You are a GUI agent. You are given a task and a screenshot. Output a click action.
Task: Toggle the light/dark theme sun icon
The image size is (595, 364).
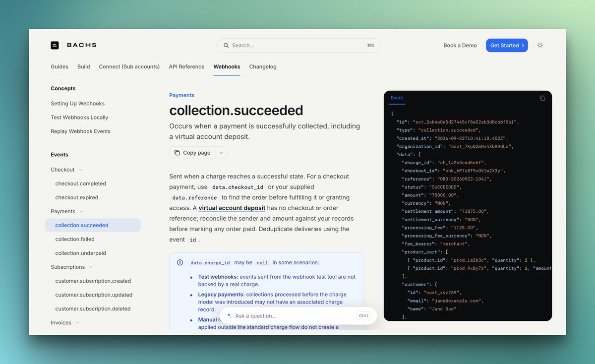[x=540, y=45]
